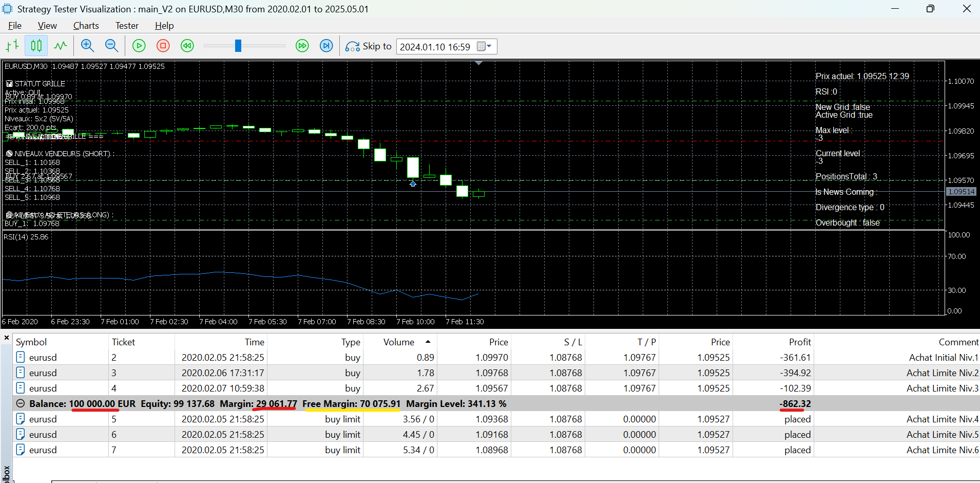The image size is (980, 483).
Task: Zoom out of the chart
Action: click(111, 46)
